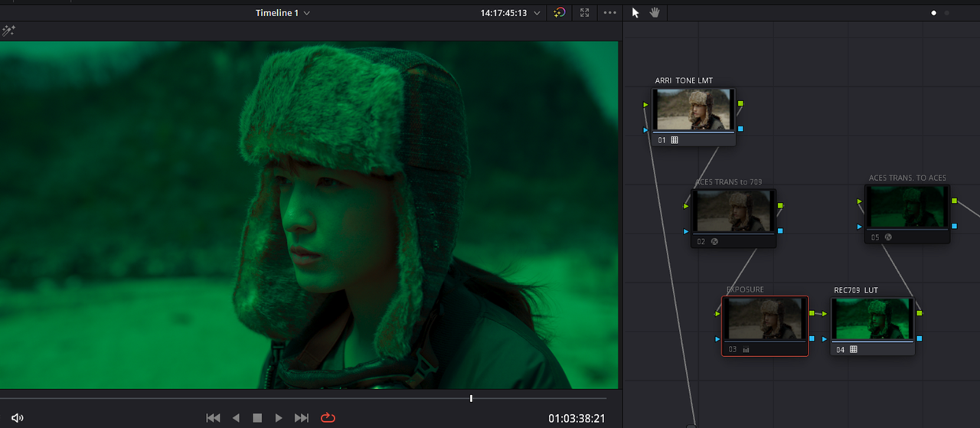The image size is (980, 428).
Task: Stop playback
Action: [x=257, y=418]
